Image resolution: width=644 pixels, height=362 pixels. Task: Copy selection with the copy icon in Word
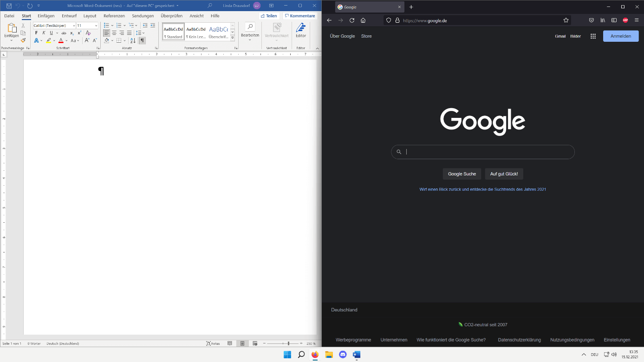23,33
